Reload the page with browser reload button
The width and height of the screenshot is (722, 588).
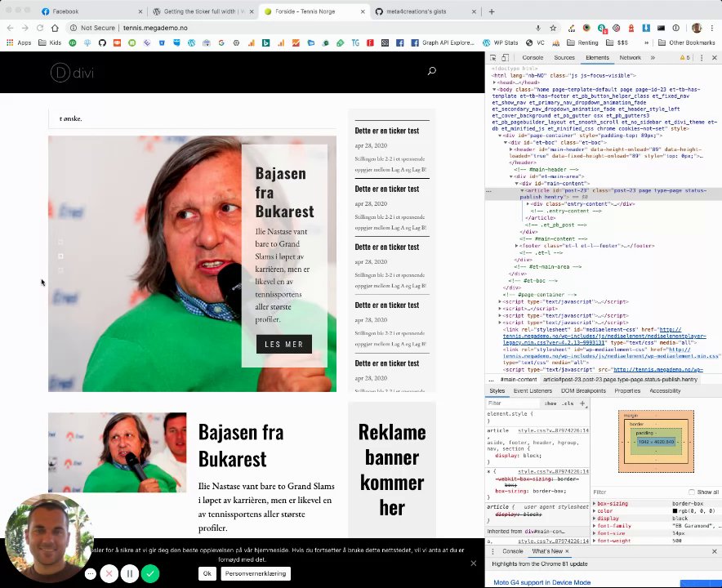(40, 28)
